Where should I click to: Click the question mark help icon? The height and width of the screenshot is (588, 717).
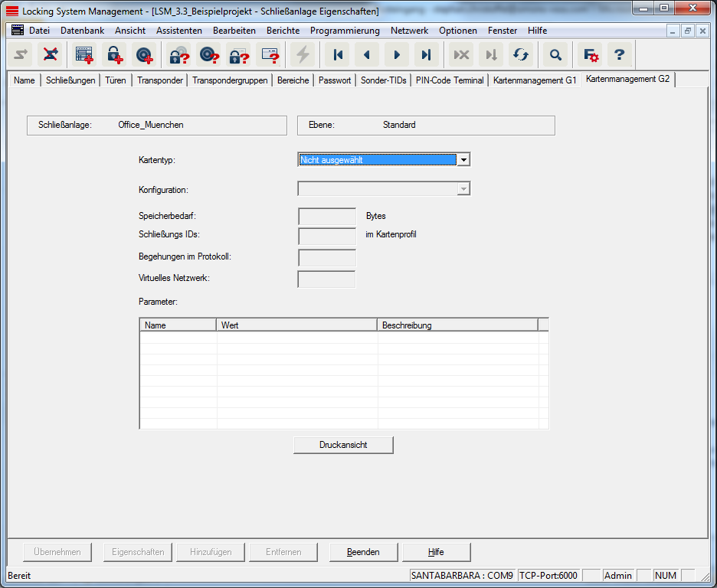tap(620, 54)
